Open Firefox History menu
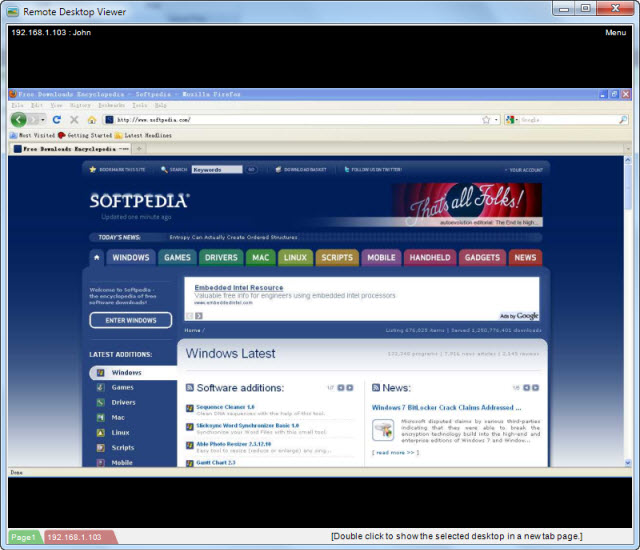The width and height of the screenshot is (640, 550). [x=80, y=105]
